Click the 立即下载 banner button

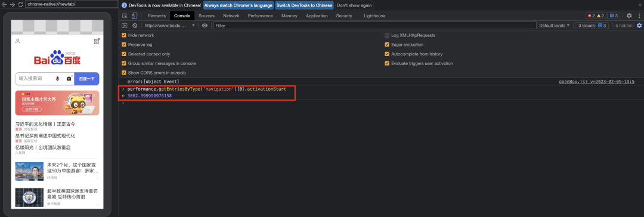click(x=32, y=109)
